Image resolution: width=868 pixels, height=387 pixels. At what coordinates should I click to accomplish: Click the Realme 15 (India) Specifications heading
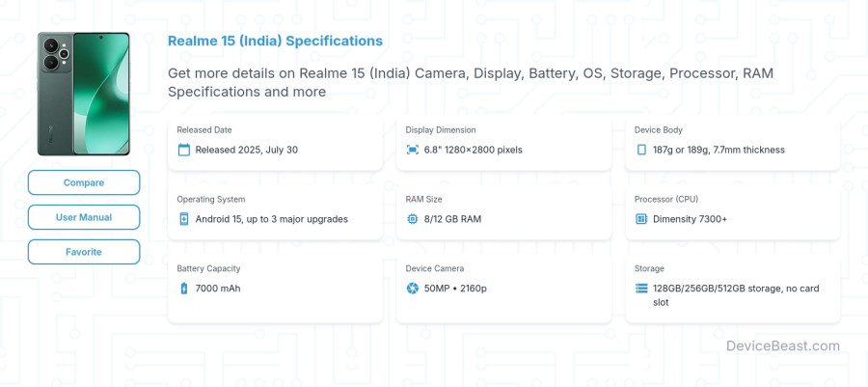[x=275, y=41]
